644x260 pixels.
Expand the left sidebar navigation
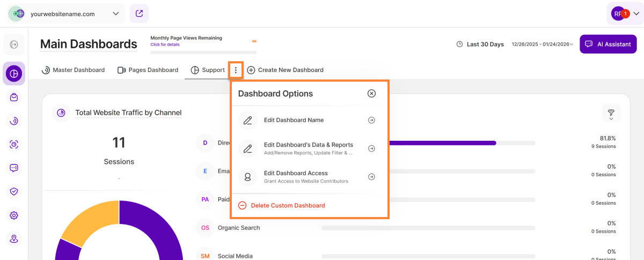coord(14,45)
